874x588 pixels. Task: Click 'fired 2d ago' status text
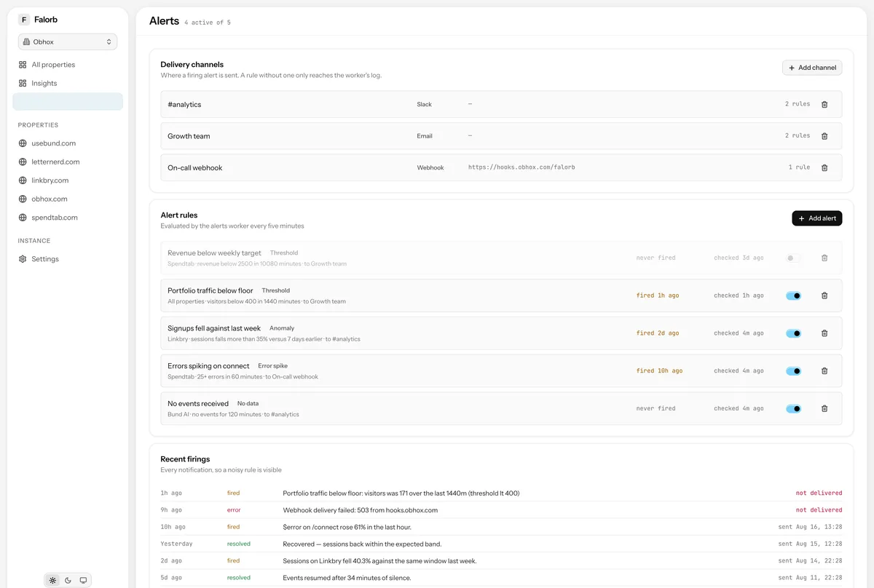pos(658,333)
